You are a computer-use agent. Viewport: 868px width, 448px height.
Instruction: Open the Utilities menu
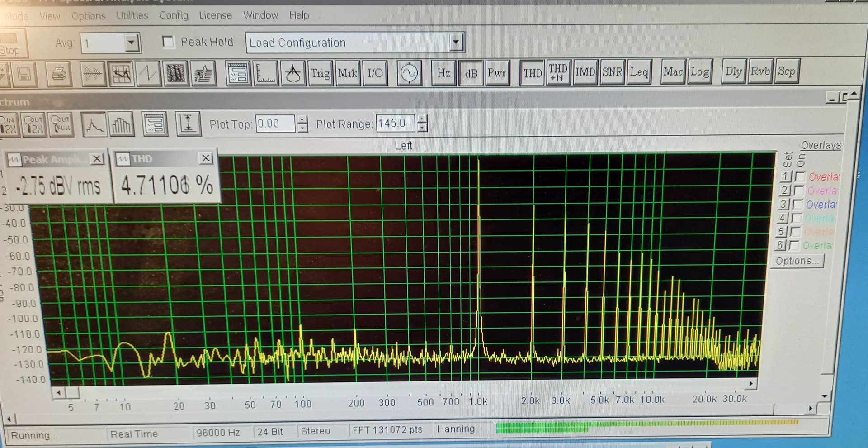[132, 15]
